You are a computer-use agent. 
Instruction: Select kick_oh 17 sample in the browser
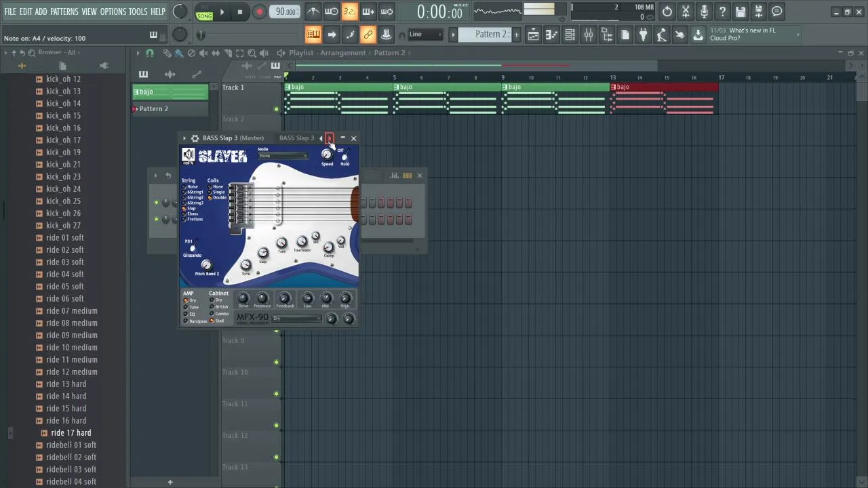(63, 140)
